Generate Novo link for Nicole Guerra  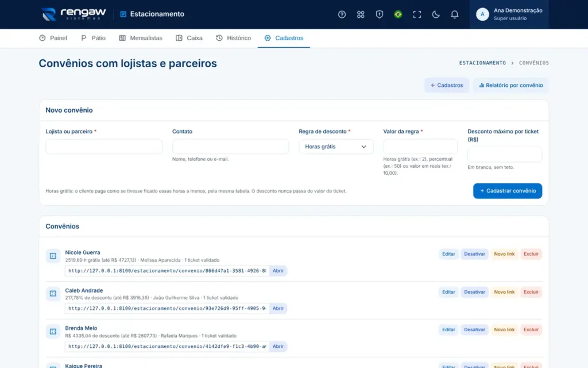click(x=504, y=254)
